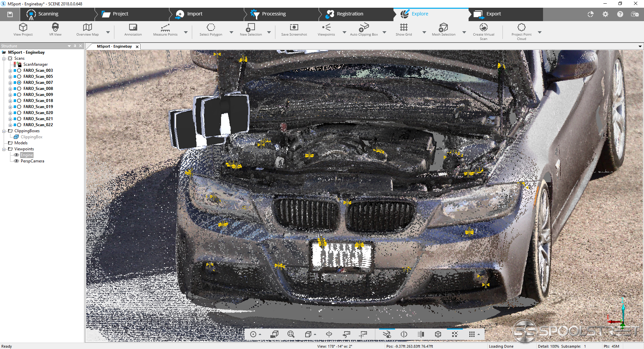Pin the Structure panel
Screen dimensions: 644x349
click(x=75, y=46)
